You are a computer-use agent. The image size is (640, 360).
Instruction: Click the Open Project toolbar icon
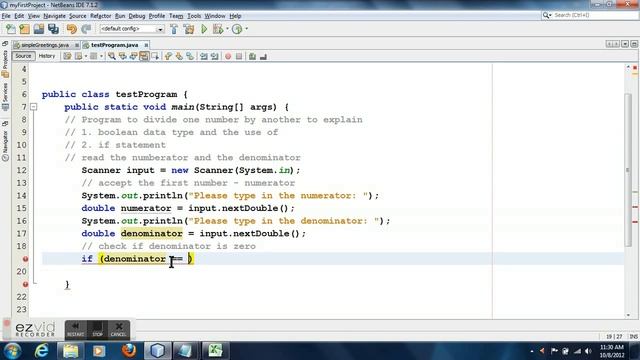coord(39,29)
